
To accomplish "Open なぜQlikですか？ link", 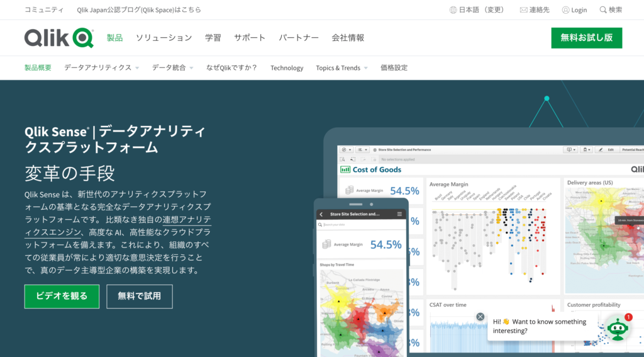I will coord(231,68).
